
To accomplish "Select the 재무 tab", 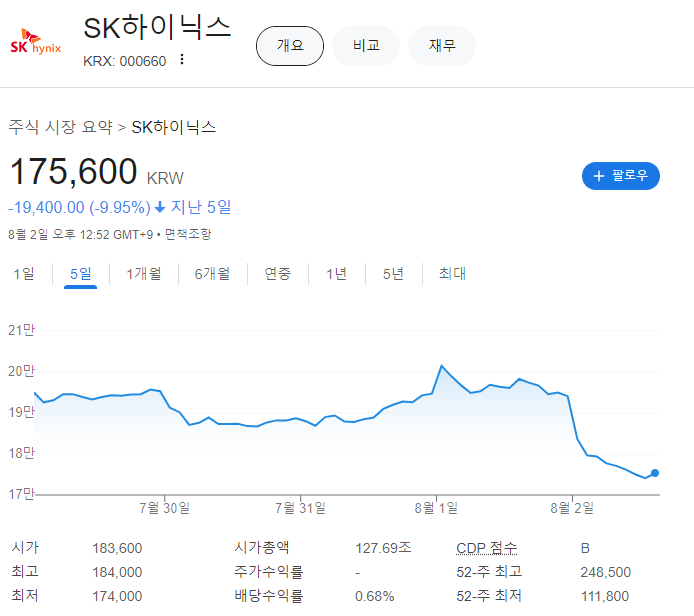I will tap(442, 46).
